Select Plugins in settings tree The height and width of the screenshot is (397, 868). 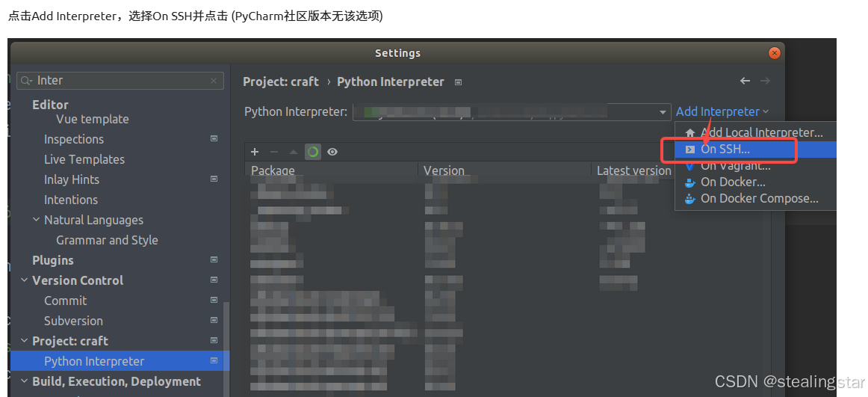click(52, 260)
